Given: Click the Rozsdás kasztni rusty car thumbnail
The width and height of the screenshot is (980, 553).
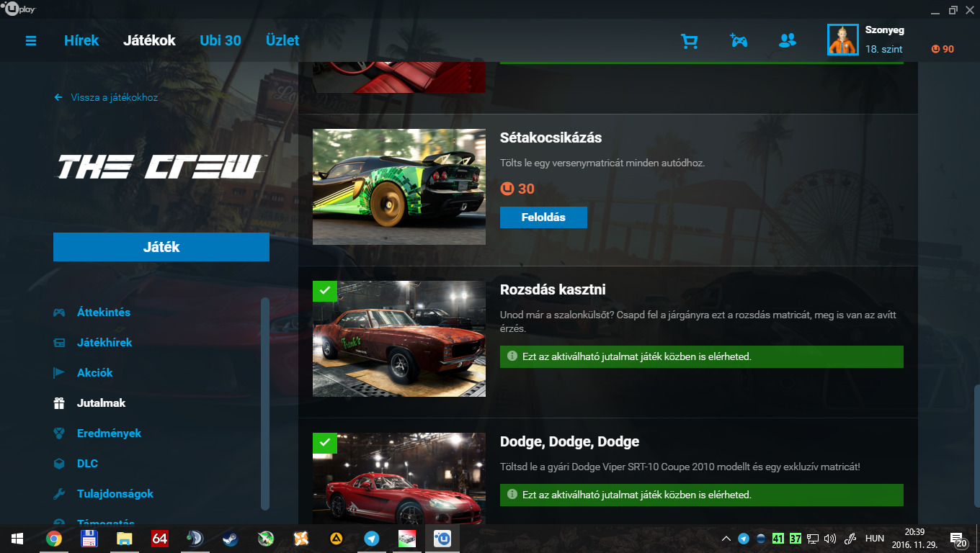Looking at the screenshot, I should coord(399,338).
